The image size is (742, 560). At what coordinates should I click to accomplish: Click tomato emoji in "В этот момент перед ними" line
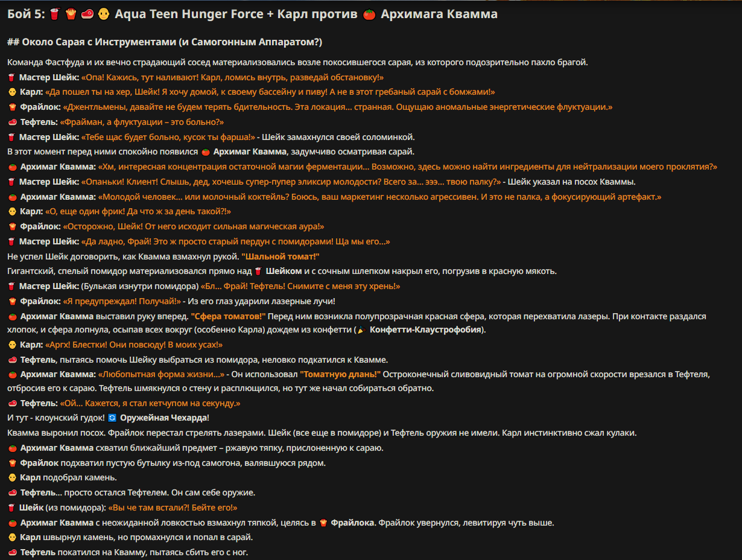pos(206,152)
